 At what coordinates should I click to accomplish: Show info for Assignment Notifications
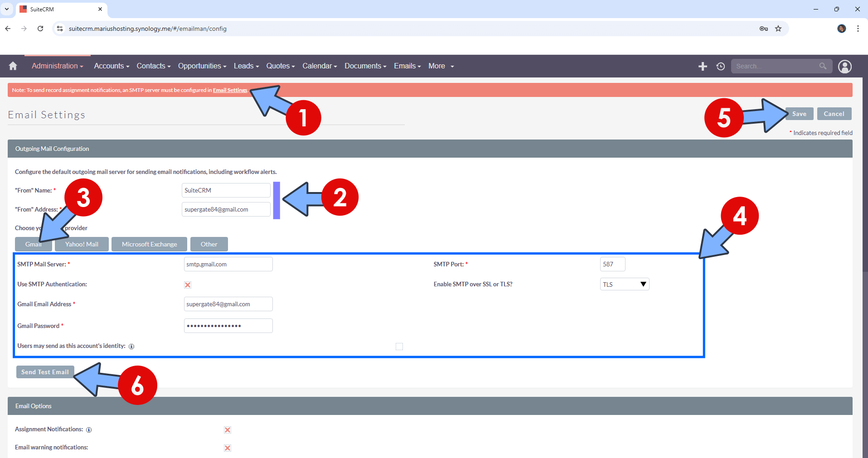(x=89, y=430)
